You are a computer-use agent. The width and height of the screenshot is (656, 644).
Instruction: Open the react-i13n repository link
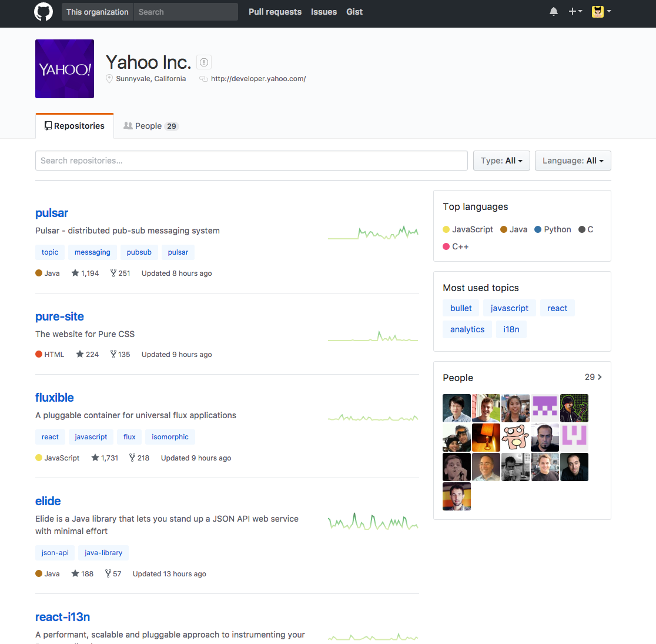(62, 617)
